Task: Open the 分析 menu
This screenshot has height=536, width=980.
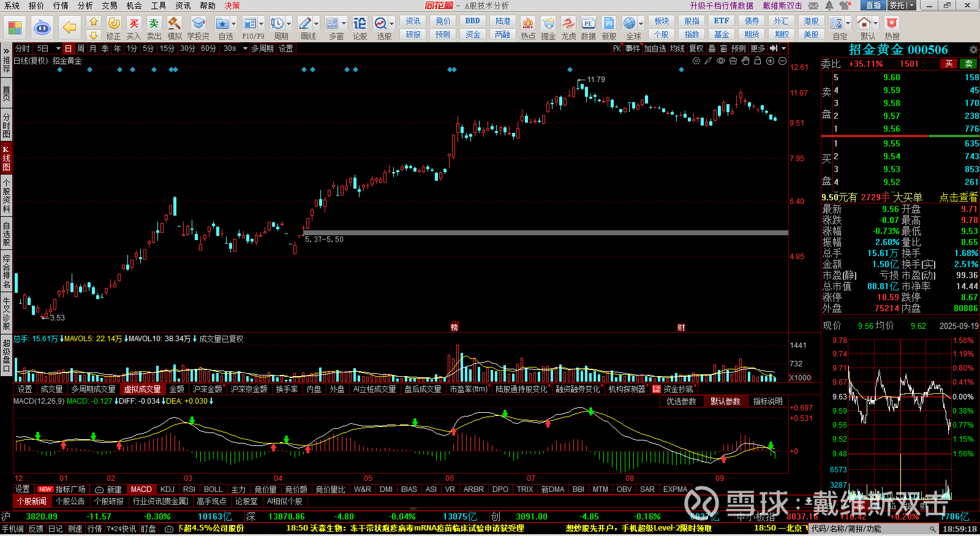Action: [x=85, y=6]
